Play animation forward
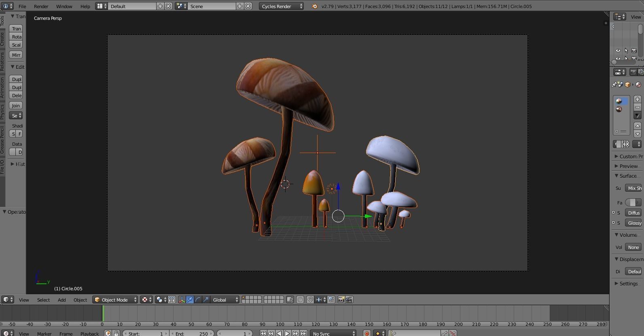 287,333
